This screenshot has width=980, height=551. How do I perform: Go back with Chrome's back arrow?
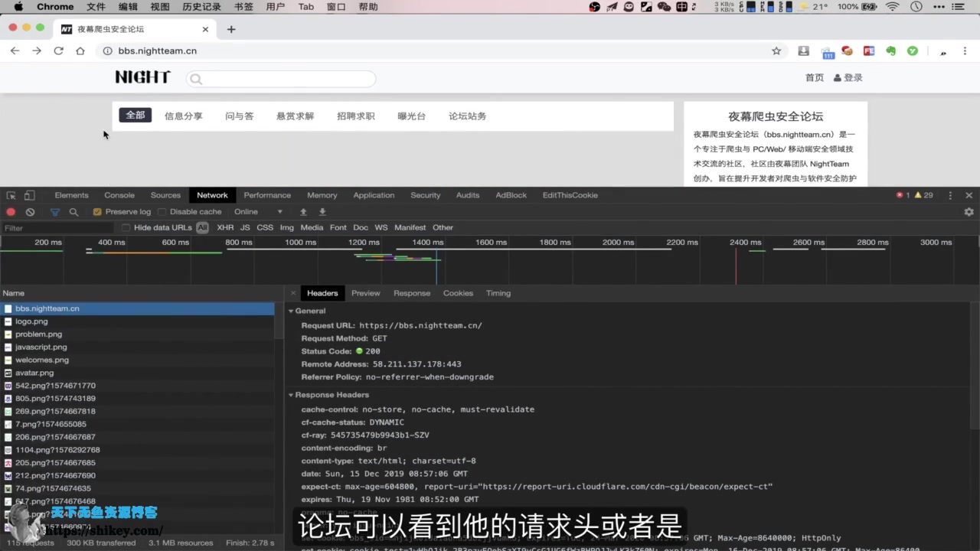pos(15,51)
